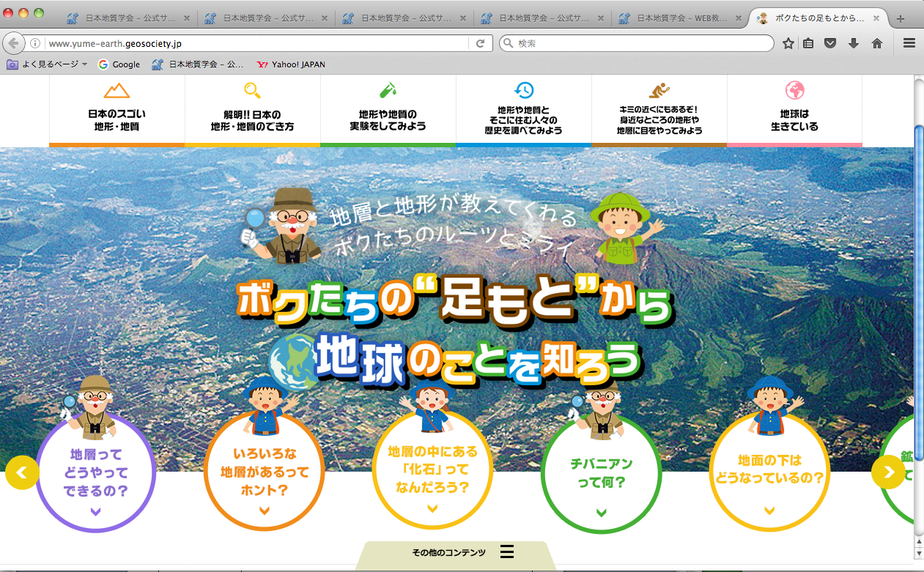
Task: Select 地球は生きている nav item
Action: coord(794,111)
